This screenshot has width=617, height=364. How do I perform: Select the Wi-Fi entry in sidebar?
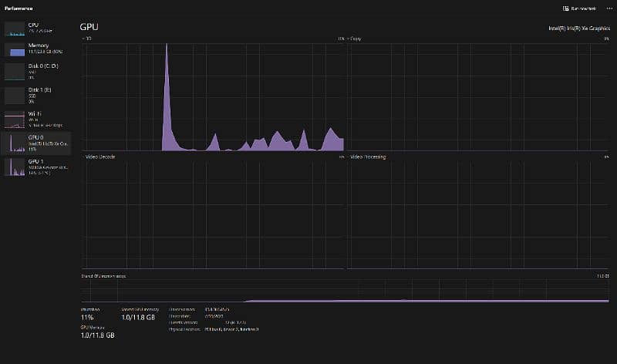point(35,113)
